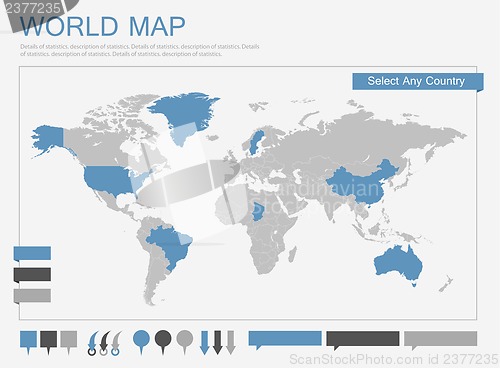Pick the blue curved arrow pointer icon
Image resolution: width=500 pixels, height=368 pixels.
[93, 343]
